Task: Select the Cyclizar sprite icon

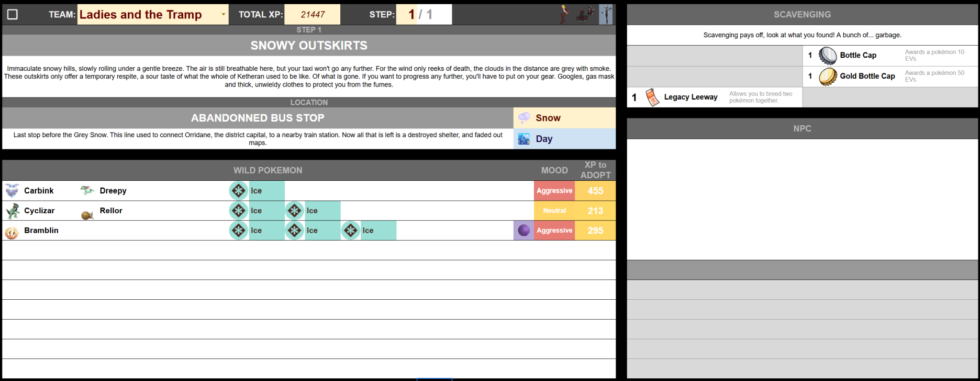Action: (x=12, y=211)
